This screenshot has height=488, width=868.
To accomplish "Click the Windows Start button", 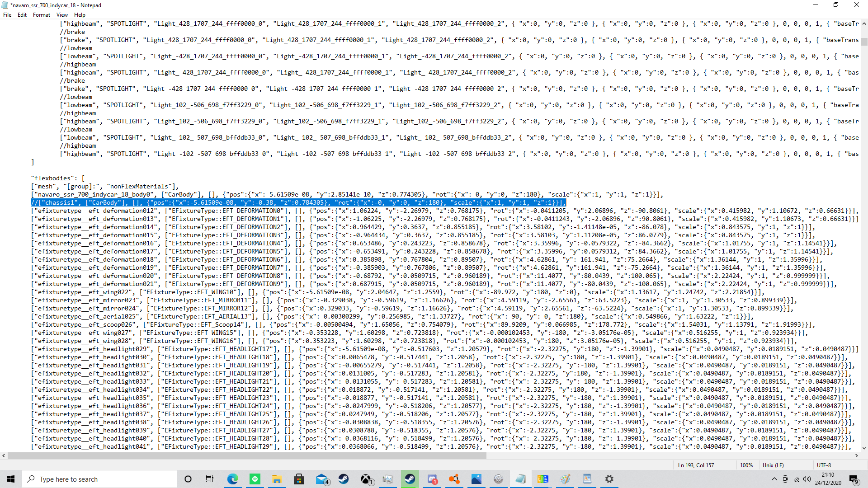I will [11, 479].
